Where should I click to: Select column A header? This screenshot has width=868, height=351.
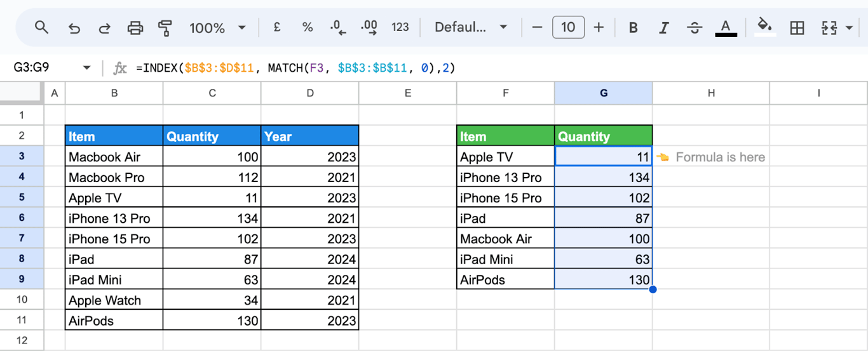pyautogui.click(x=54, y=93)
